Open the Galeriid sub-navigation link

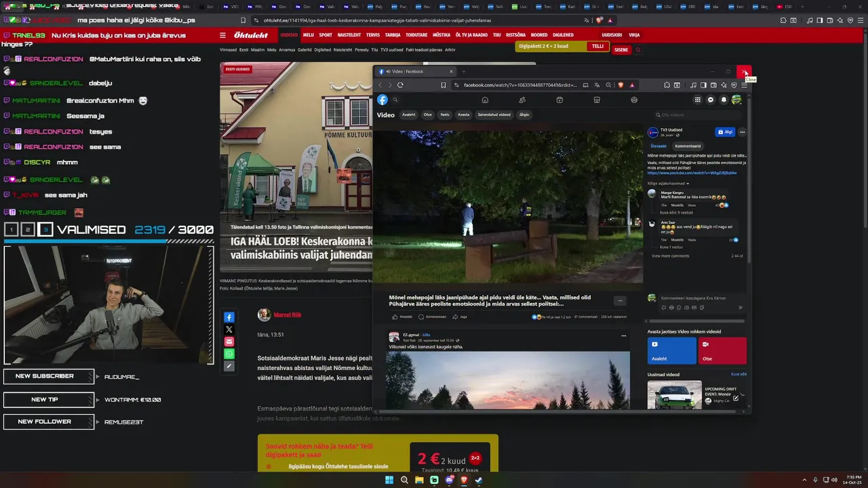[304, 49]
